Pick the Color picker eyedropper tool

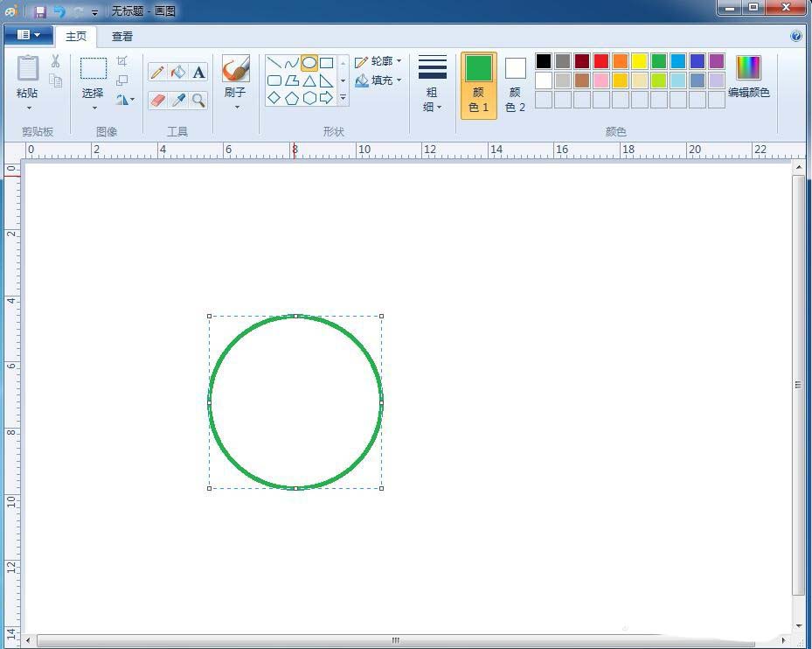[178, 100]
